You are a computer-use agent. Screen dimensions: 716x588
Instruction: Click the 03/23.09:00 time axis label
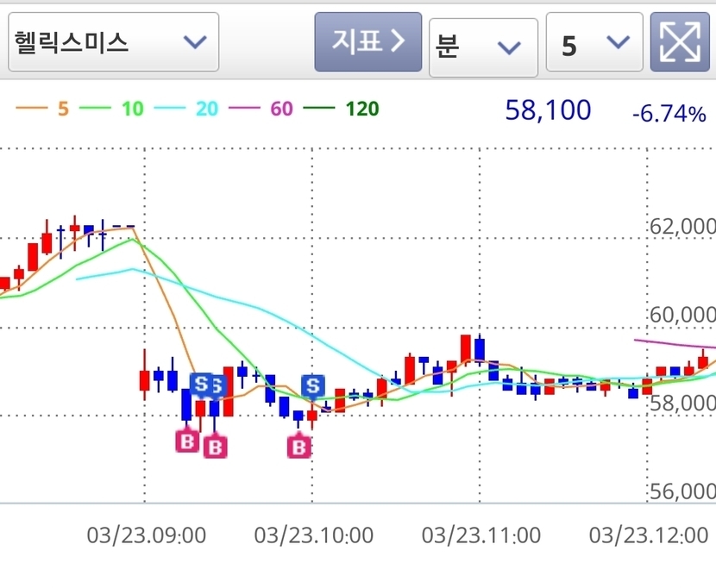click(147, 535)
